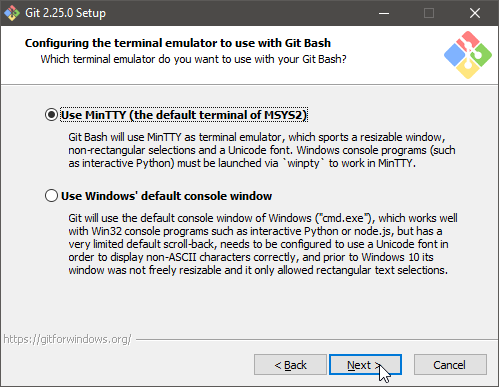Click the Git icon in the title bar
This screenshot has width=499, height=387.
coord(12,13)
